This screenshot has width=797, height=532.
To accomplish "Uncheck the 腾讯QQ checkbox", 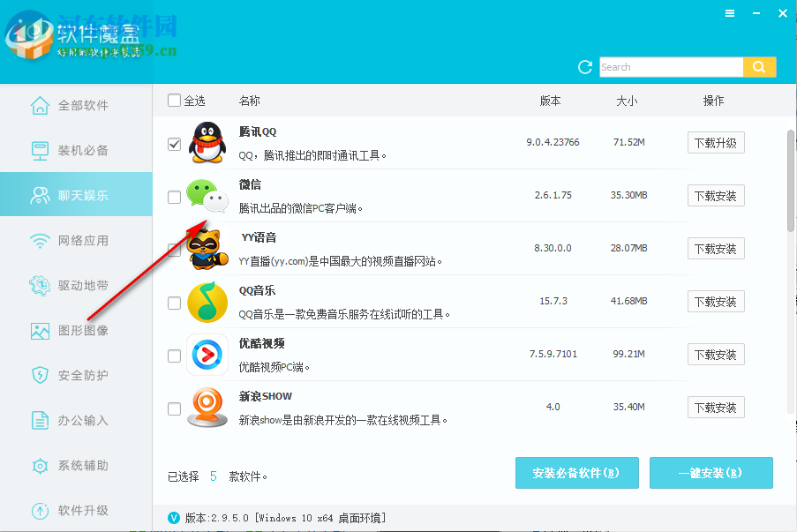I will (174, 143).
